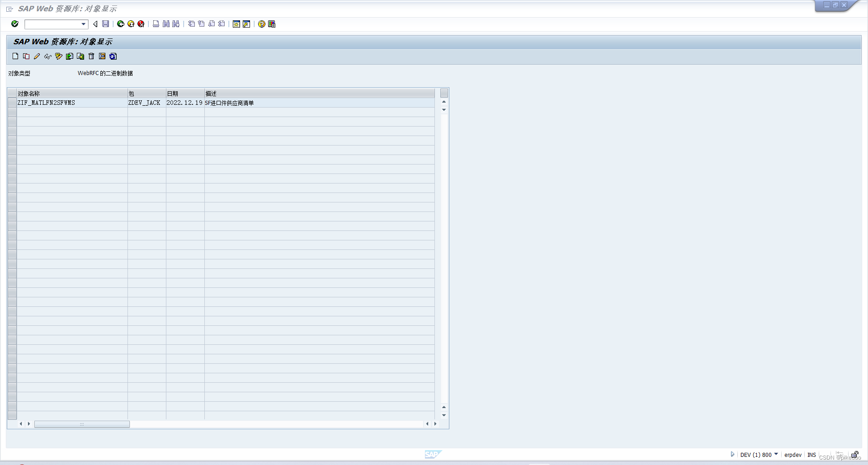
Task: Click the erpdev server name in status bar
Action: [x=793, y=455]
